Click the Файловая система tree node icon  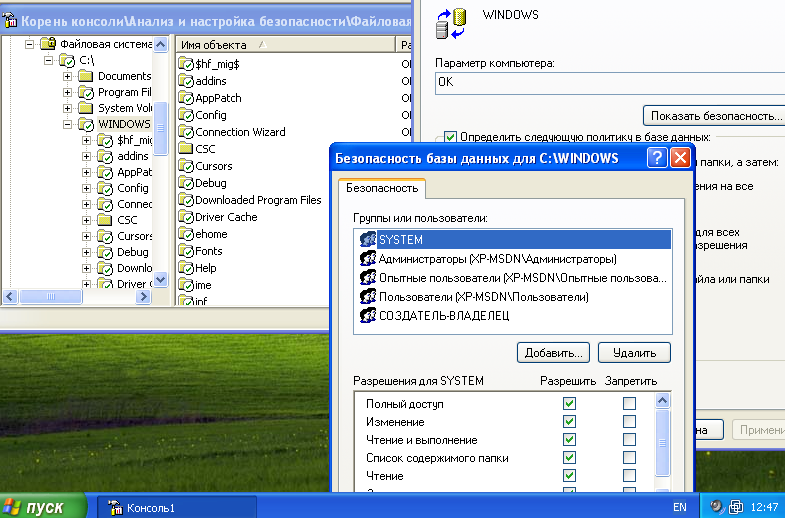coord(48,44)
